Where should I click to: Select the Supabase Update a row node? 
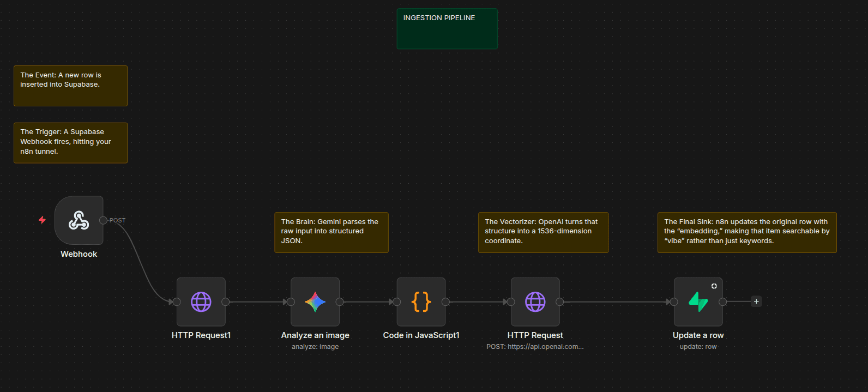point(698,301)
